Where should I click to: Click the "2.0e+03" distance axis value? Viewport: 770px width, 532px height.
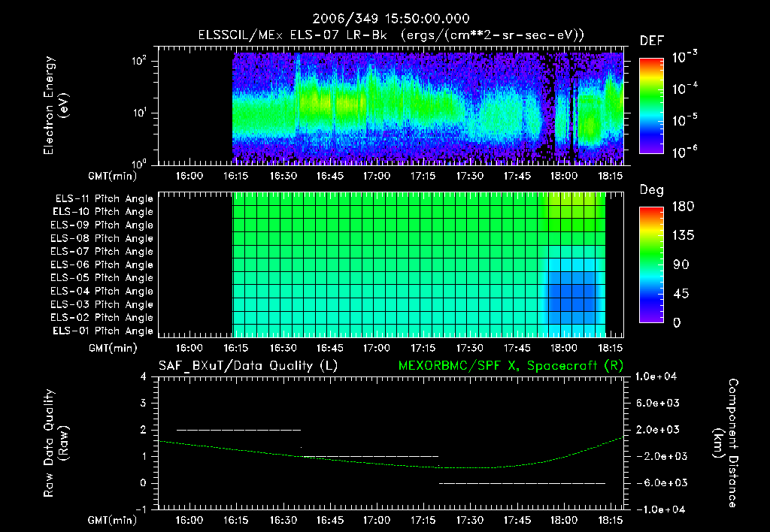(x=658, y=430)
